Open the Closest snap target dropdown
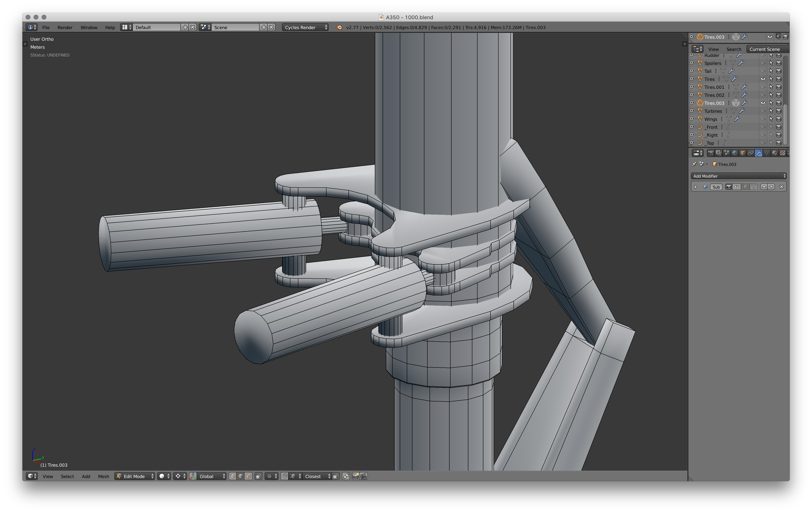 click(x=317, y=476)
